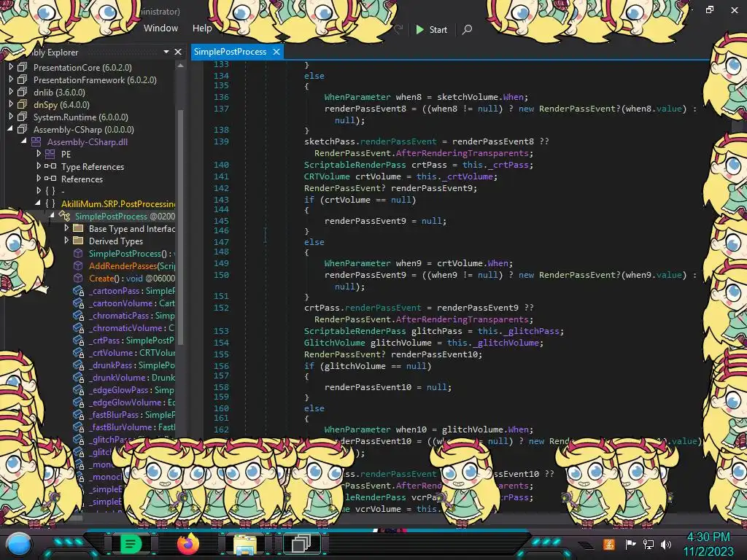Select the _edgeGlowVolume field
The image size is (747, 560).
click(132, 402)
